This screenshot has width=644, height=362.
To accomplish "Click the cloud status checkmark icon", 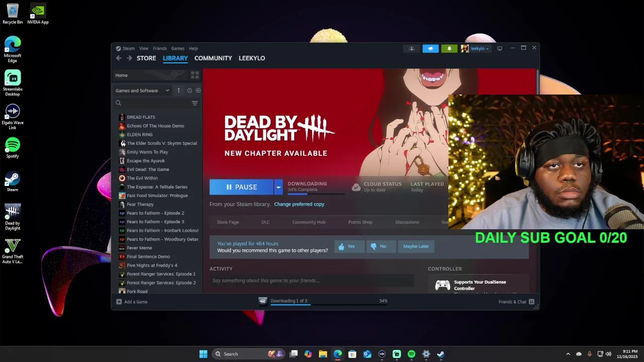I will tap(356, 187).
